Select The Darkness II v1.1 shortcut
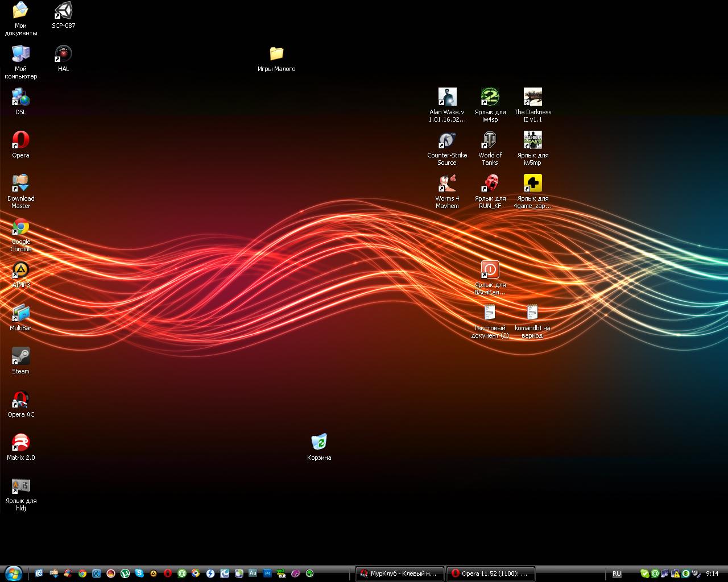728x582 pixels. point(532,97)
